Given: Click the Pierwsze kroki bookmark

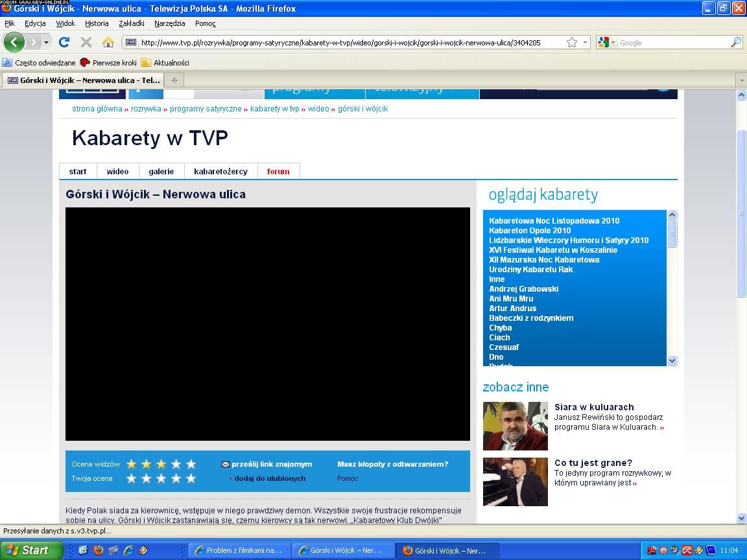Looking at the screenshot, I should [108, 62].
